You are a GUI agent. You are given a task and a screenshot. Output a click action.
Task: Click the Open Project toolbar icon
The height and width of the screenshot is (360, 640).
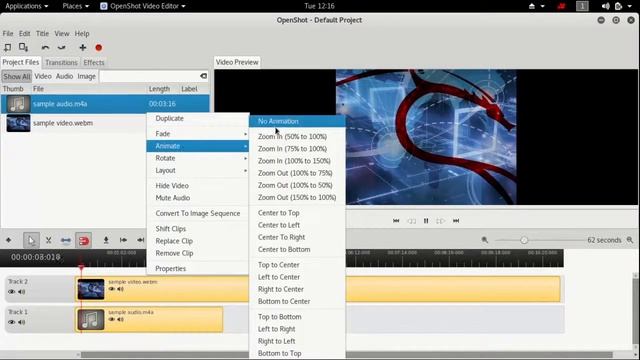coord(8,47)
